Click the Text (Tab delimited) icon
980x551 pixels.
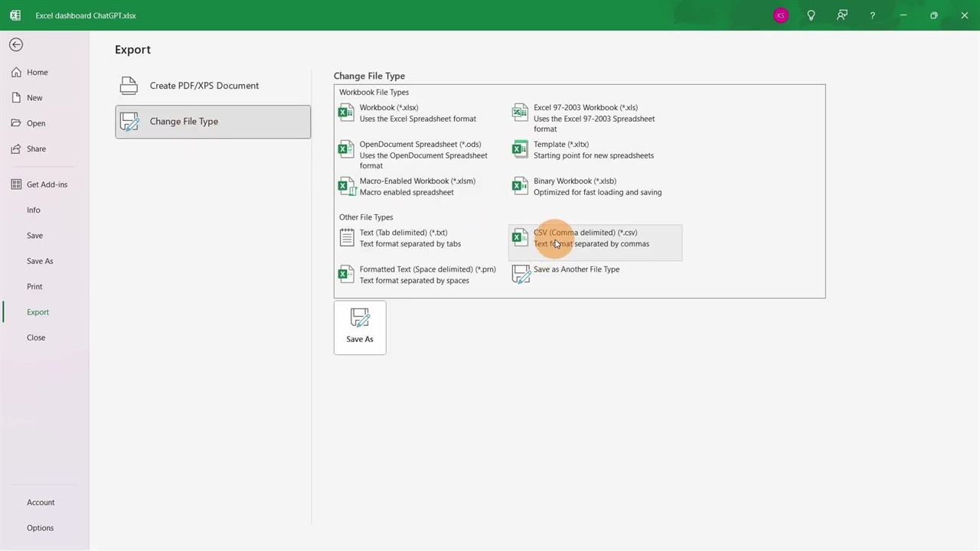346,238
